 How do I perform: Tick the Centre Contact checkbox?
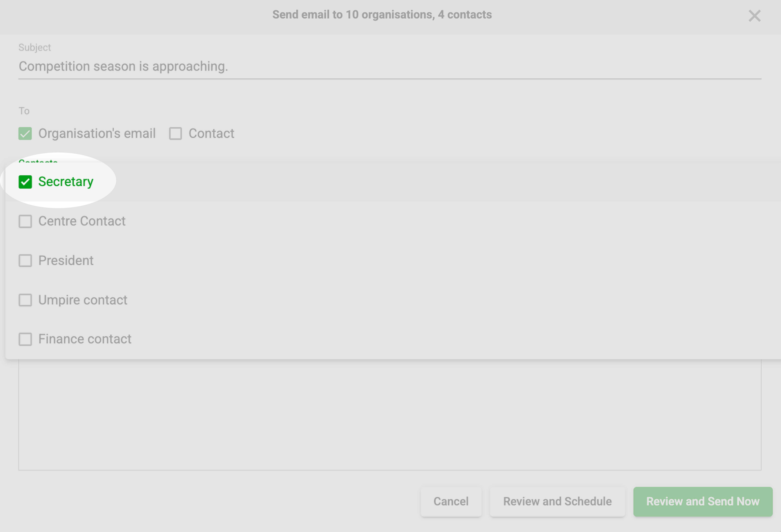(25, 221)
